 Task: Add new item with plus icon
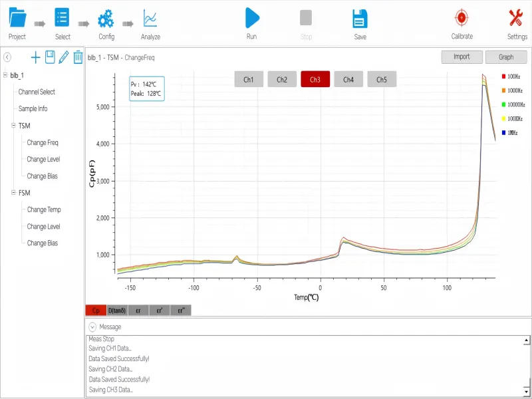[x=36, y=58]
